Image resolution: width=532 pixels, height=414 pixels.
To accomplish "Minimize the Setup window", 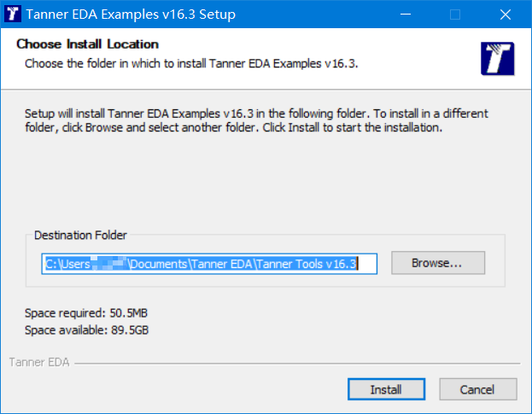I will pos(403,15).
